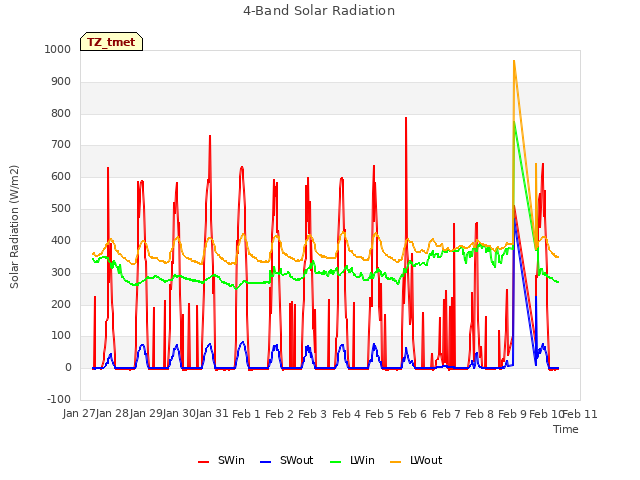Toggle the SWout series in legend
640x480 pixels.
coord(287,460)
